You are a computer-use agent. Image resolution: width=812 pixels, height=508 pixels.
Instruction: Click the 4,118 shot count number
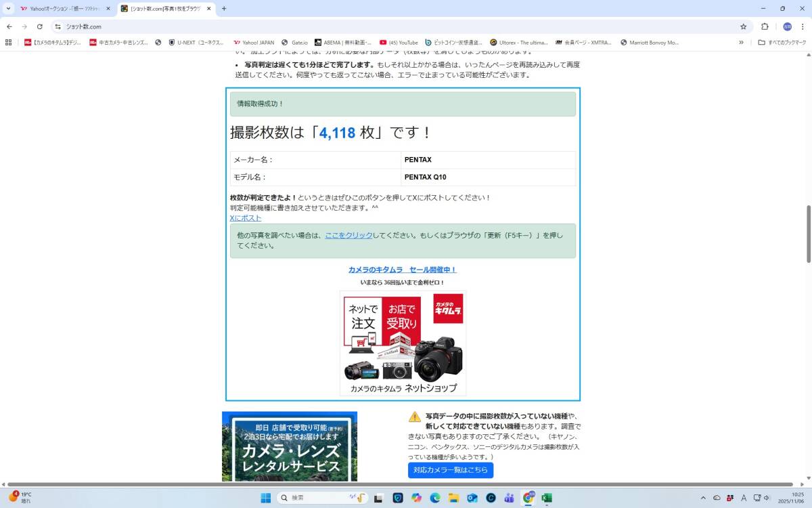337,133
